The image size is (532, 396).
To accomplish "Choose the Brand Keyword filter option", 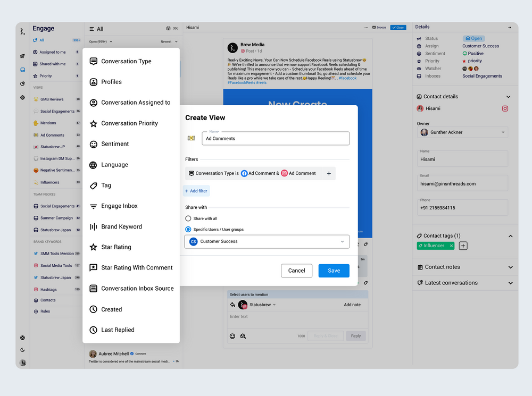I will click(x=131, y=226).
